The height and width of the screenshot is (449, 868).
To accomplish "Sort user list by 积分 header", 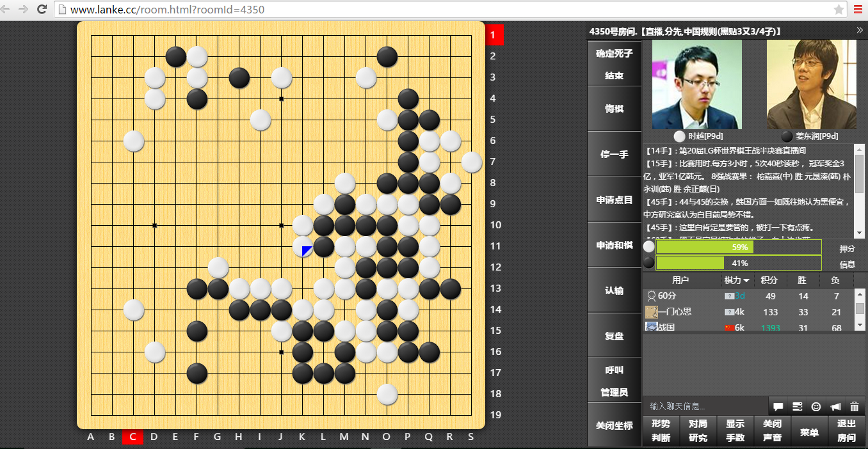I will [x=769, y=280].
